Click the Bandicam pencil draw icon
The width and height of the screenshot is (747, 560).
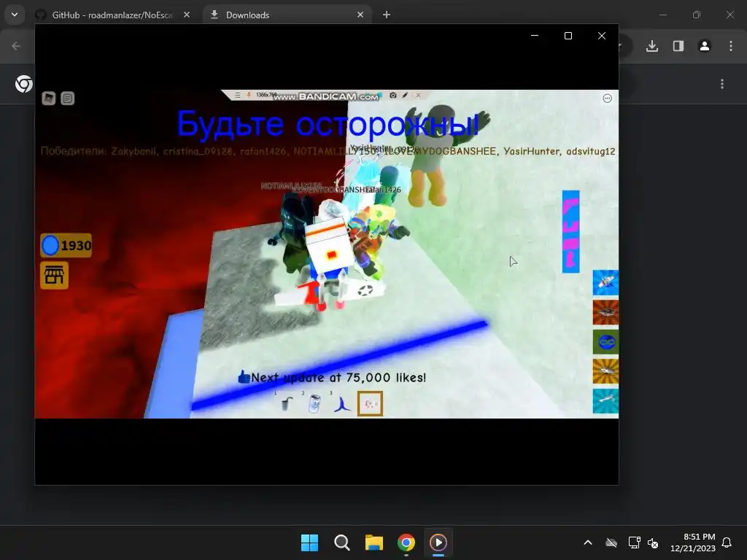click(x=405, y=96)
